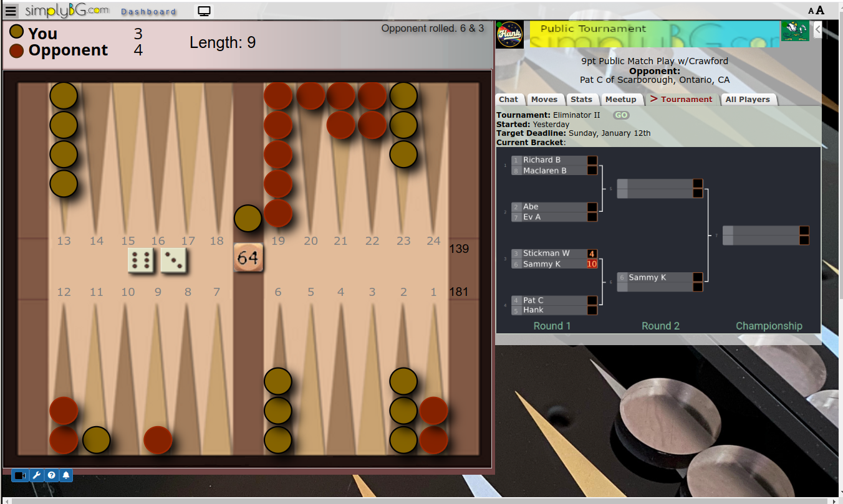Image resolution: width=843 pixels, height=504 pixels.
Task: Decrease text size with small A
Action: (811, 11)
